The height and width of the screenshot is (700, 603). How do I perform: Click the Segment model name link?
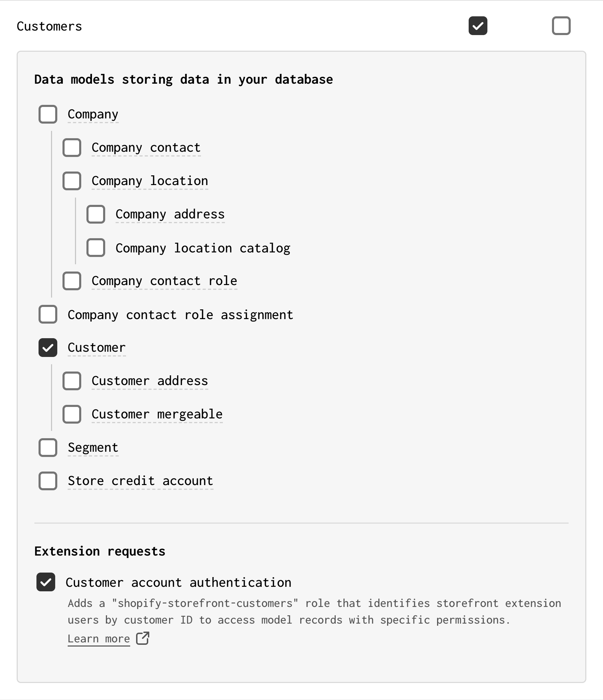[x=93, y=447]
